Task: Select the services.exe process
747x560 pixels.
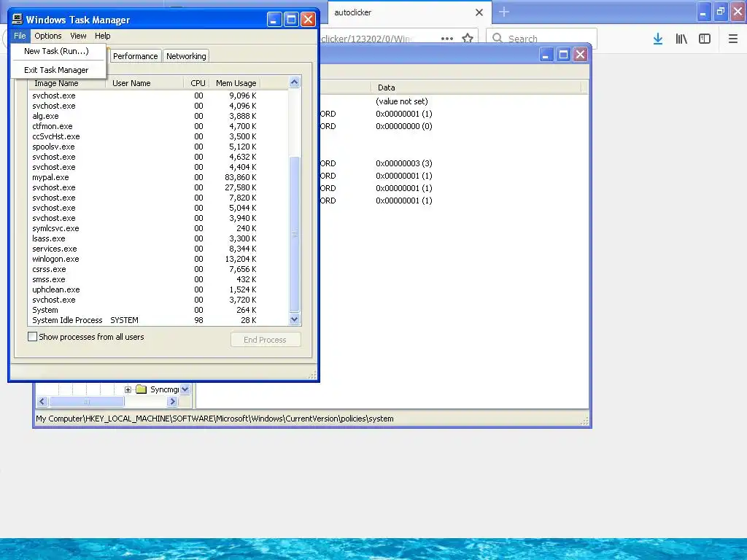Action: [x=158, y=249]
